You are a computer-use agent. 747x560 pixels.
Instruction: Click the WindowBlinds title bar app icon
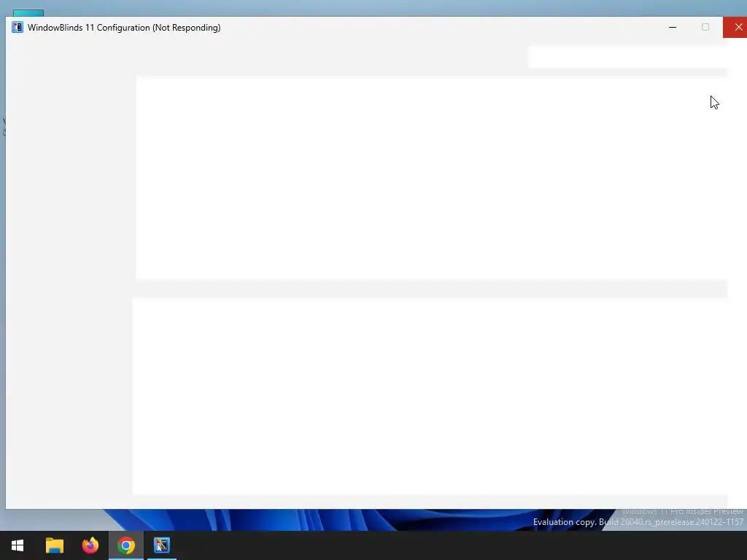click(x=18, y=27)
